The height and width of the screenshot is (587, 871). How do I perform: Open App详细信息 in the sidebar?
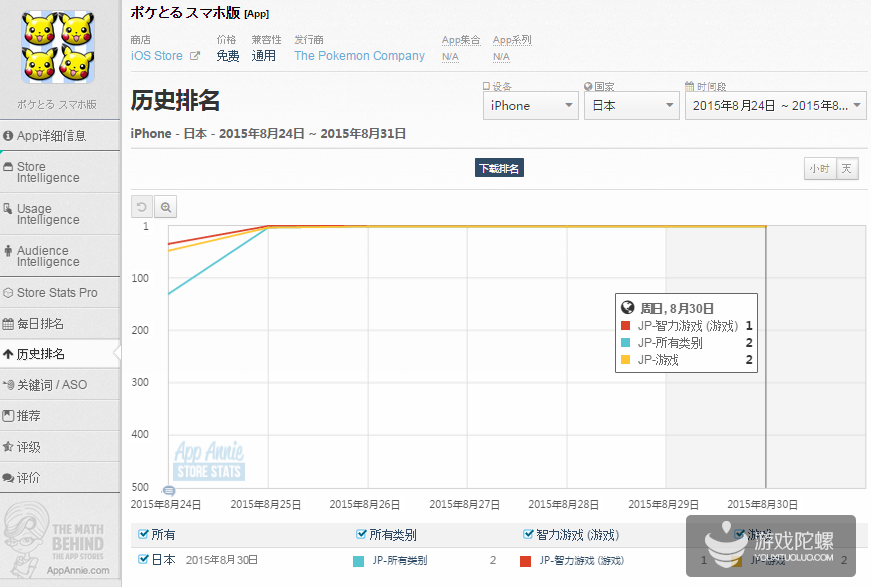60,135
